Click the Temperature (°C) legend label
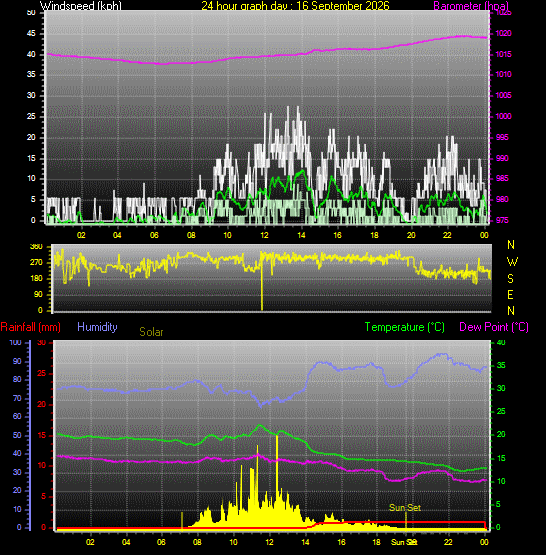546x555 pixels. pyautogui.click(x=404, y=327)
